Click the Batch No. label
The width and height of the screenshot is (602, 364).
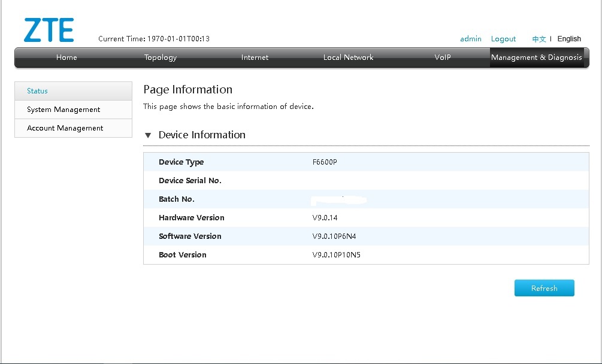[177, 199]
